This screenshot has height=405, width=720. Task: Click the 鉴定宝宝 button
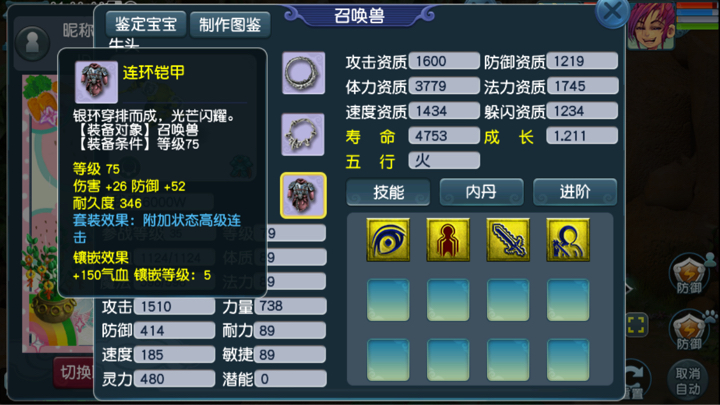[x=146, y=24]
